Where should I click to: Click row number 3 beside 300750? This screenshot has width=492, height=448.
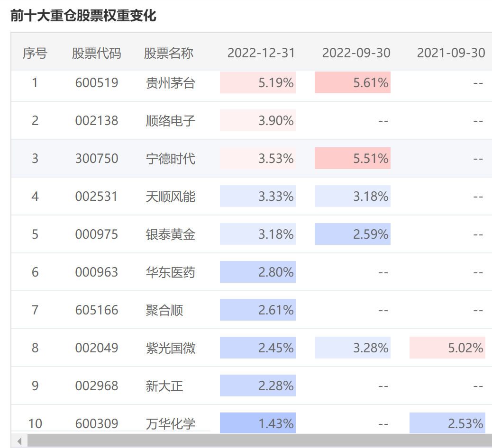tap(35, 159)
